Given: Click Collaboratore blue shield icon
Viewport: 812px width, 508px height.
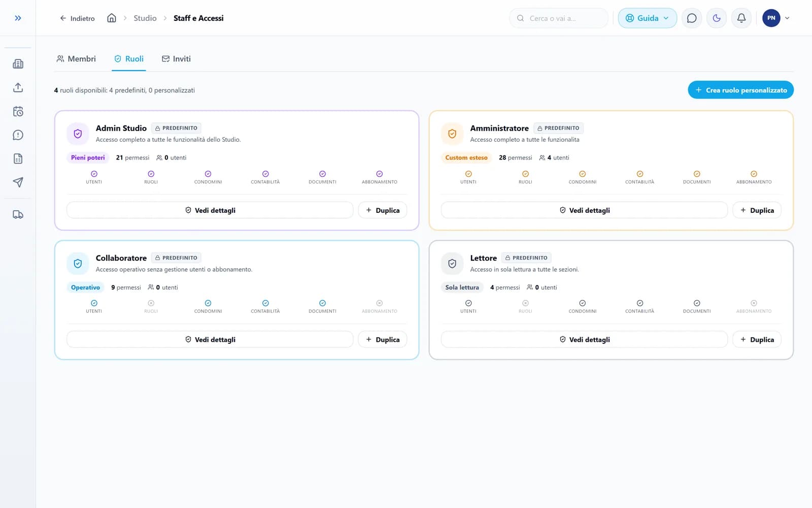Looking at the screenshot, I should tap(78, 264).
